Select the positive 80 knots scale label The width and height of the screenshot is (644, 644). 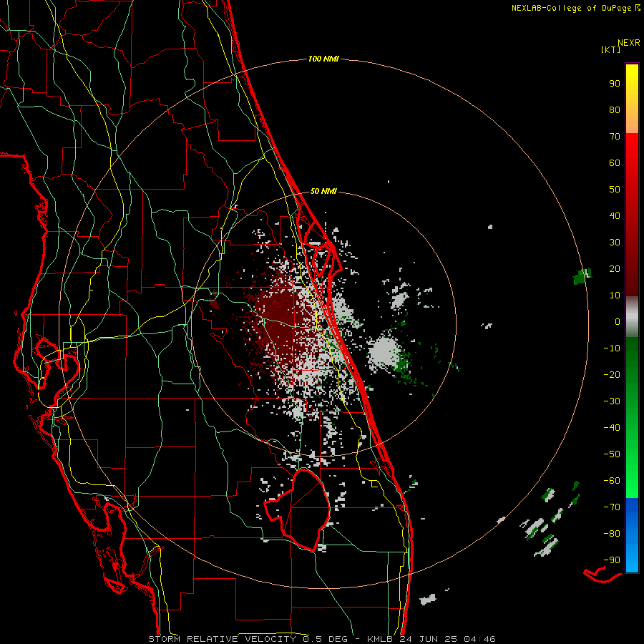tap(615, 110)
